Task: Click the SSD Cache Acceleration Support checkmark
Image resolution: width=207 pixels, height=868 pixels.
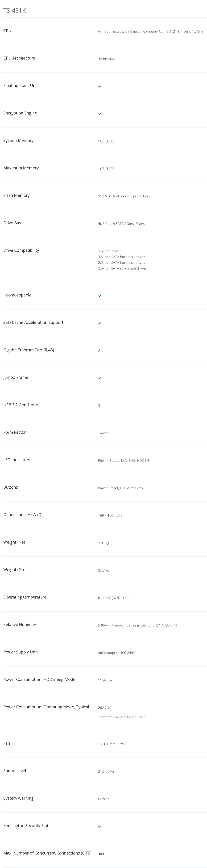Action: (100, 323)
